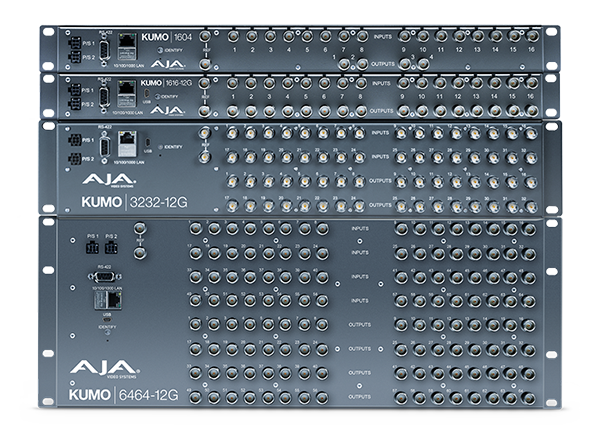Click output BNC connector 1 on KUMO 1604
Screen dimensions: 600x432
pyautogui.click(x=344, y=64)
